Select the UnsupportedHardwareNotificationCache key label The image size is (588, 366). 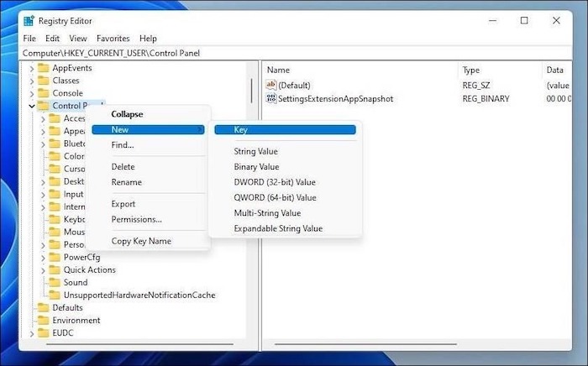[139, 295]
